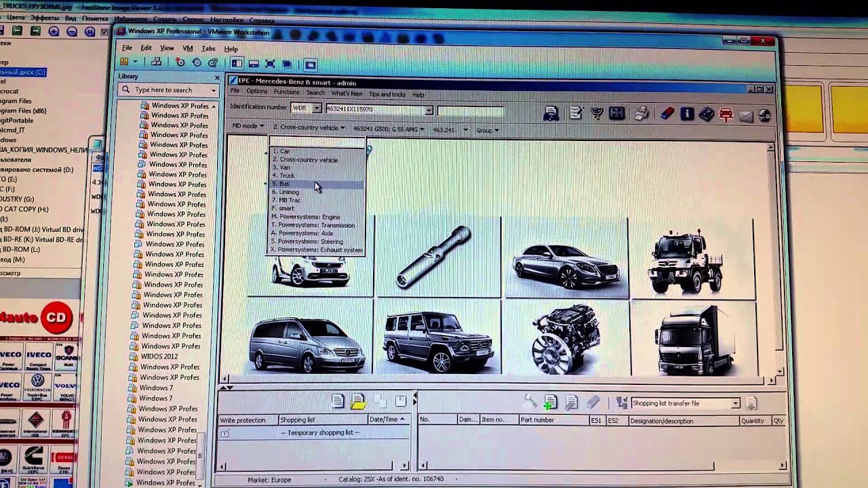Click Part number column header

coord(553,420)
